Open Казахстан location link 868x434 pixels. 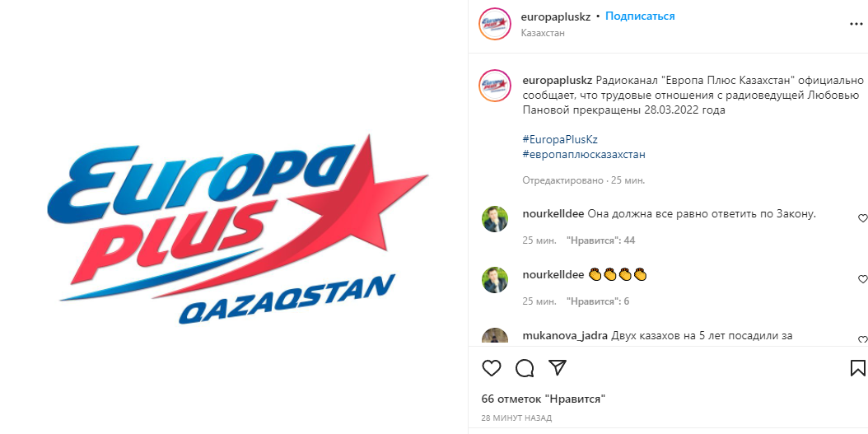click(543, 33)
